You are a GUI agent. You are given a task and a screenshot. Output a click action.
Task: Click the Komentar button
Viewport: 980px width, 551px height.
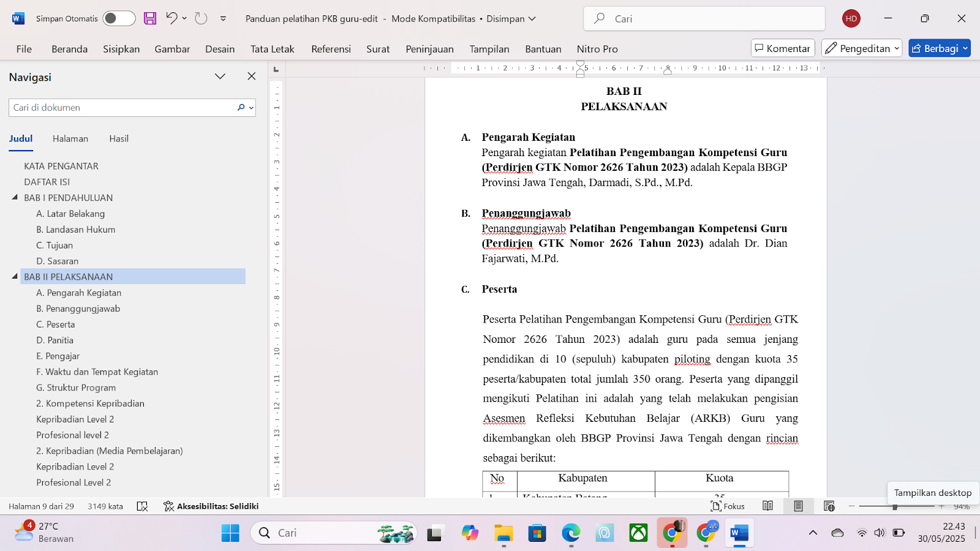pos(782,48)
